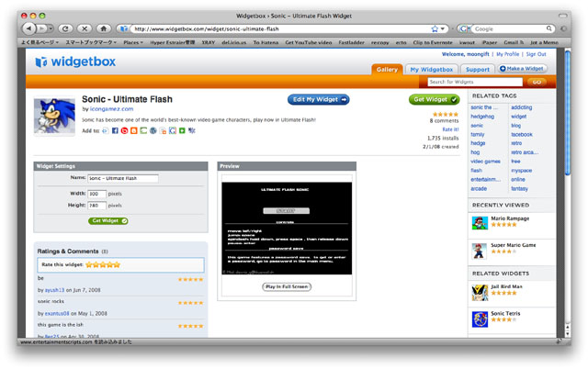
Task: Open the Google search engine selector
Action: pos(465,28)
